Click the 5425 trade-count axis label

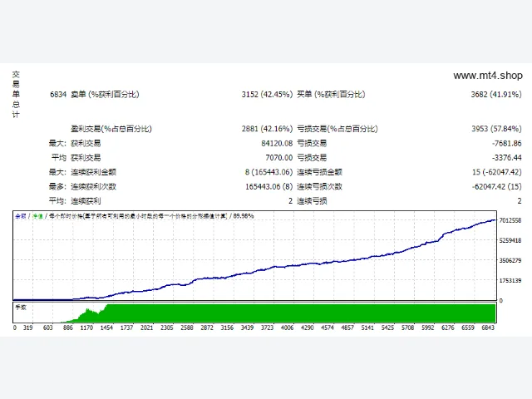coord(387,328)
